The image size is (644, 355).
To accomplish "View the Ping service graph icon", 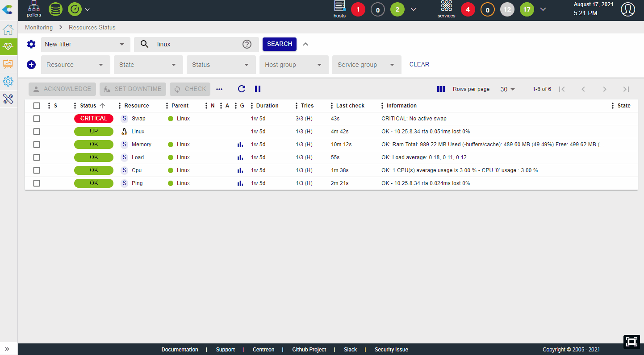I will tap(240, 183).
